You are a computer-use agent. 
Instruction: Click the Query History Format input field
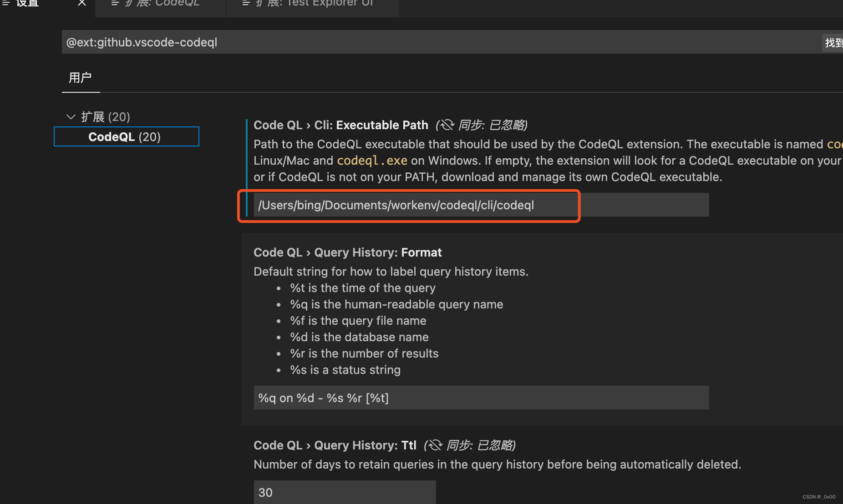(x=481, y=398)
